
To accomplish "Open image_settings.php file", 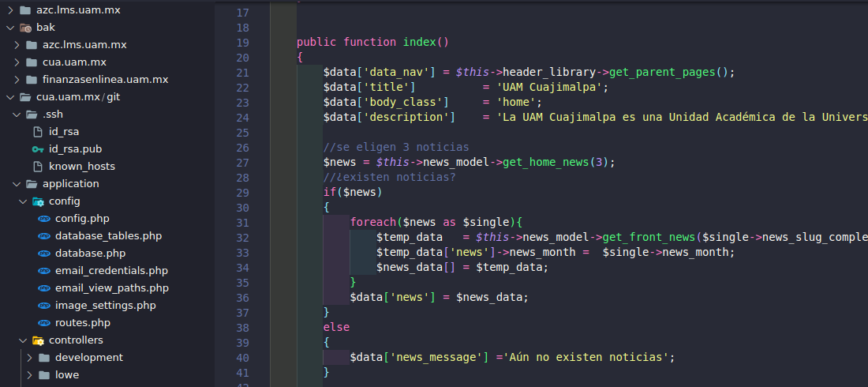I will click(106, 306).
